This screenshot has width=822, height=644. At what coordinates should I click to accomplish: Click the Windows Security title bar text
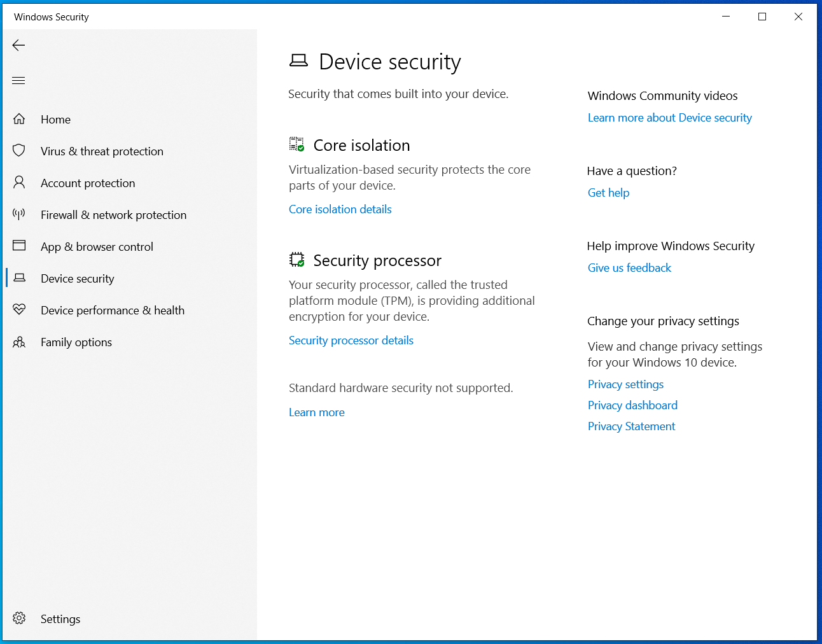[52, 17]
